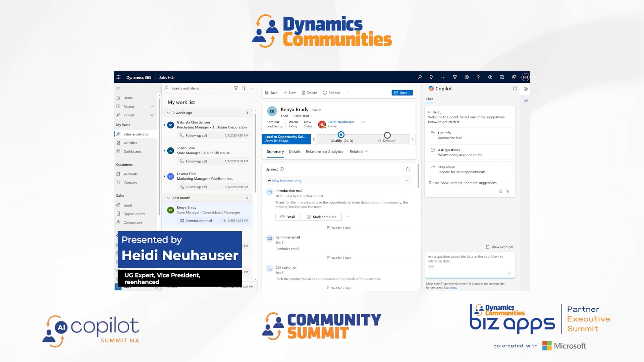Click the filter icon above My work list
The height and width of the screenshot is (362, 644).
coord(236,88)
